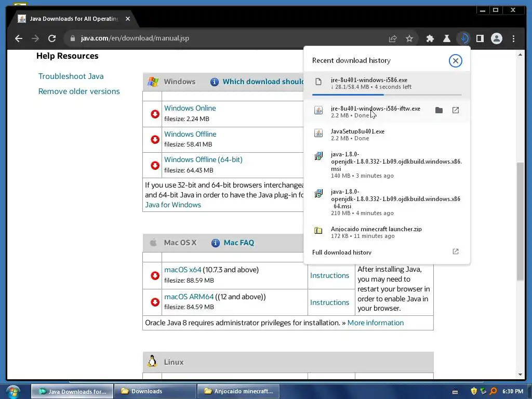Click red download icon for Windows Offline 64-bit

[x=155, y=165]
